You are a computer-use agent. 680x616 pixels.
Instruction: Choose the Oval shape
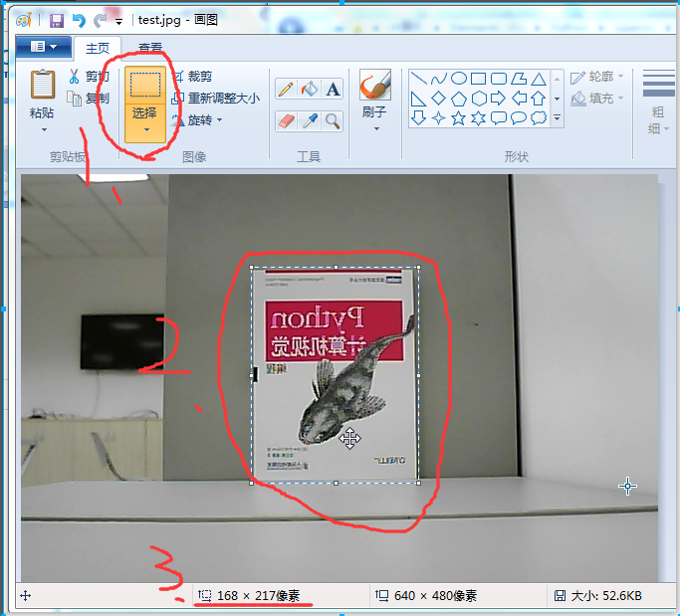[x=459, y=79]
